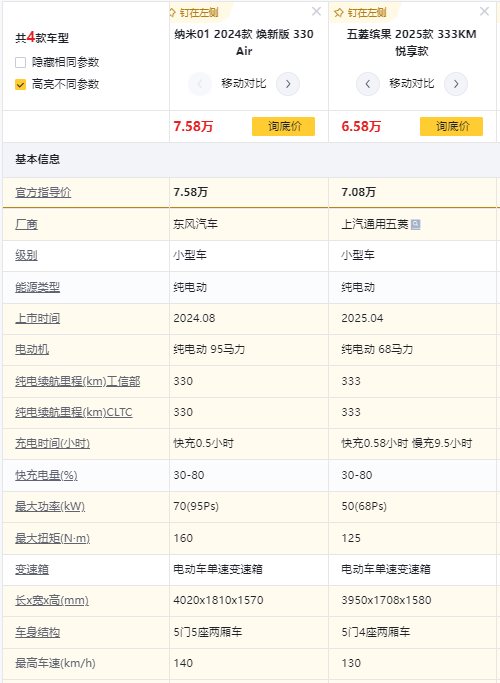Select 最高车速(km/h) row label

tap(55, 663)
